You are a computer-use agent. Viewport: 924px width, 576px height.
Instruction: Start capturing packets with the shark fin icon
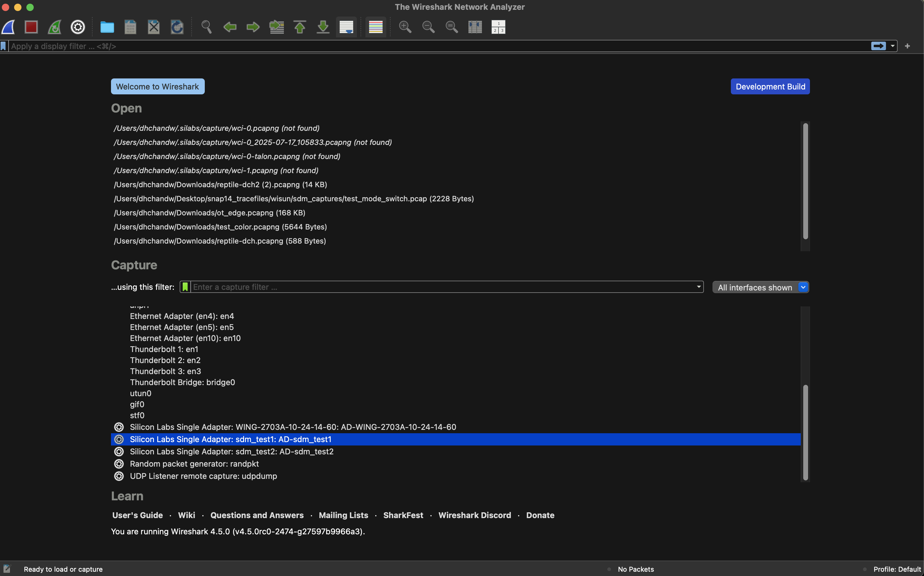tap(8, 27)
